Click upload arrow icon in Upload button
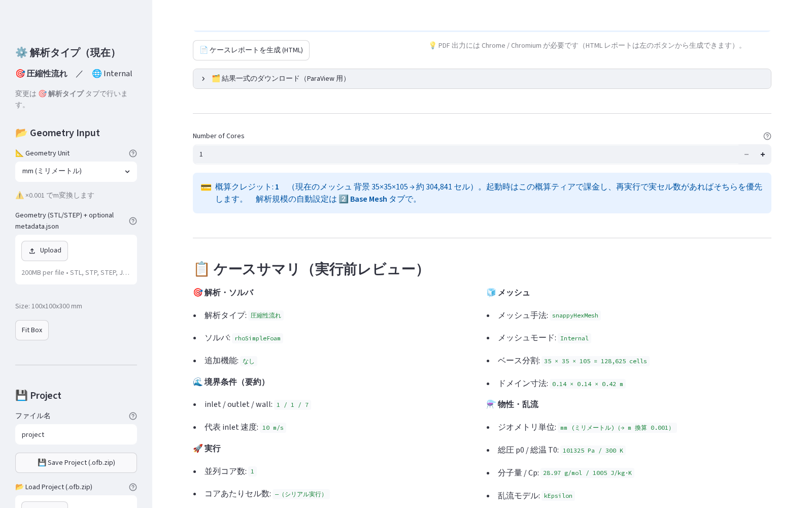The height and width of the screenshot is (508, 812). 32,251
